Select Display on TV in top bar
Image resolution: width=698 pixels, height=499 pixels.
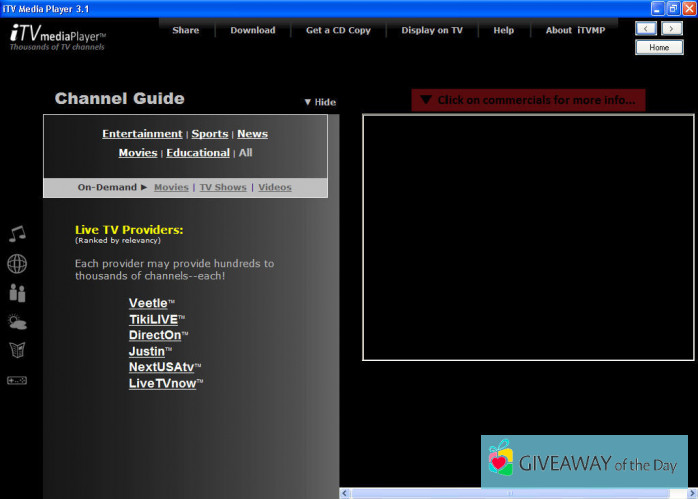coord(432,30)
